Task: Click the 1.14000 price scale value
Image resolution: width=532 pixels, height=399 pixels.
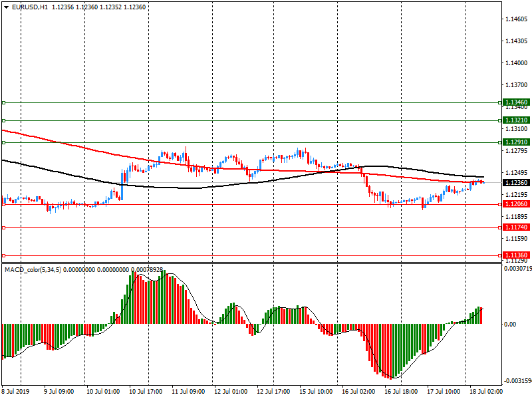Action: click(x=517, y=63)
